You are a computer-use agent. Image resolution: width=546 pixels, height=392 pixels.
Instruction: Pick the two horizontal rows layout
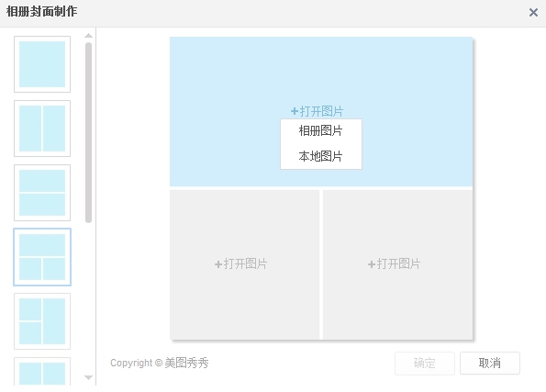[42, 193]
